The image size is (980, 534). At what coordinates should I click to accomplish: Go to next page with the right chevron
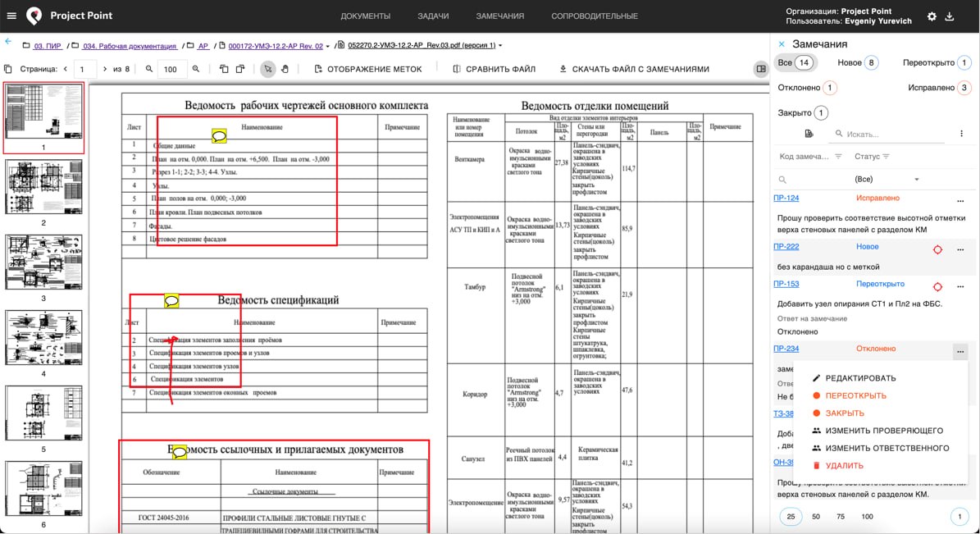[104, 69]
